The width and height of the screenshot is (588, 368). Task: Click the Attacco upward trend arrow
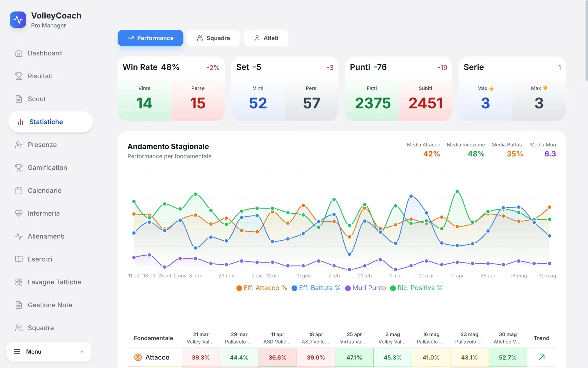(x=542, y=357)
